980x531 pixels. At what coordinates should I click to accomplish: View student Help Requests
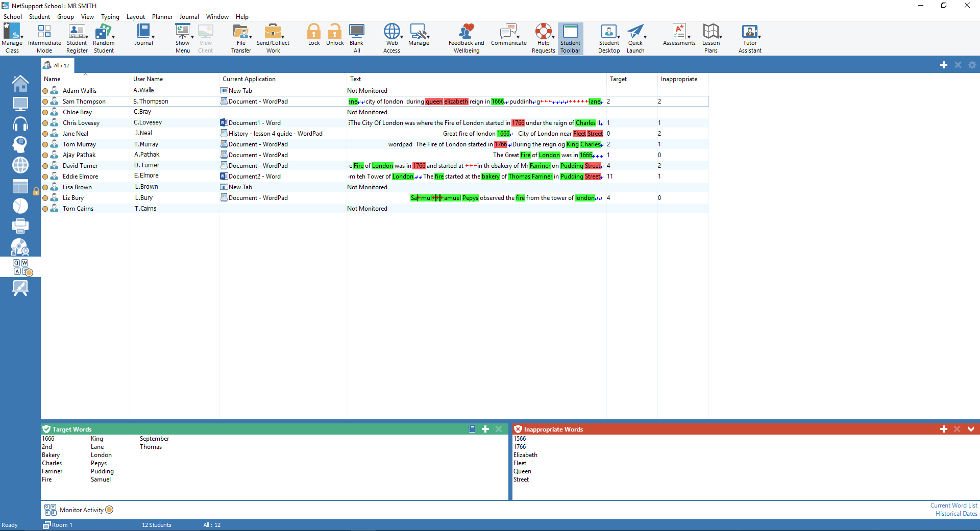[x=543, y=37]
